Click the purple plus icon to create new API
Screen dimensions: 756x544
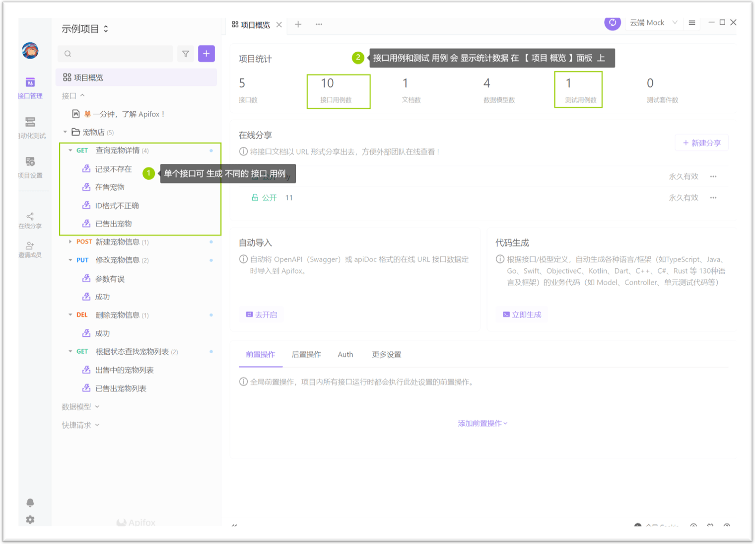pyautogui.click(x=206, y=53)
